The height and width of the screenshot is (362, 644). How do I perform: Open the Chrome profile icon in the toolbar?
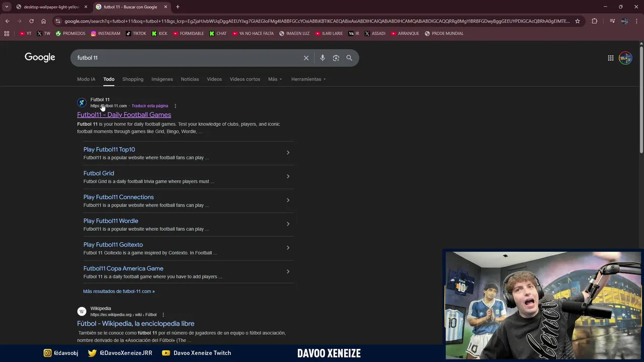pyautogui.click(x=624, y=21)
